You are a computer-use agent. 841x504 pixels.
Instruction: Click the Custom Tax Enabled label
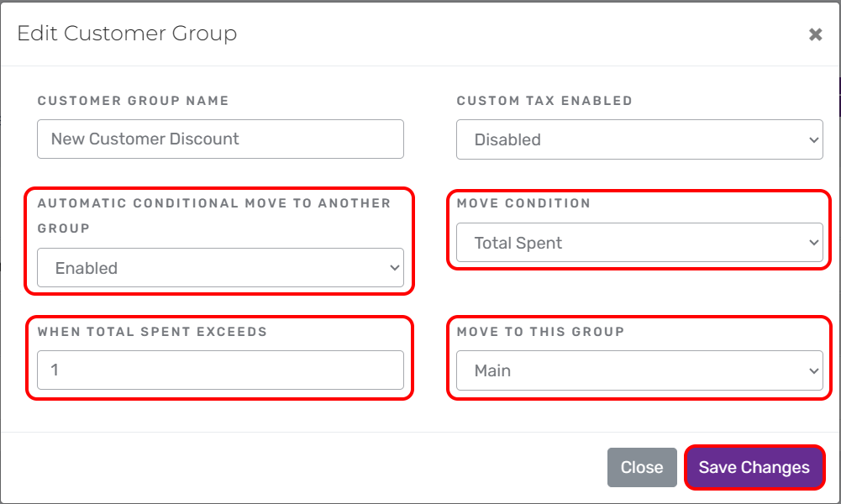[x=544, y=101]
